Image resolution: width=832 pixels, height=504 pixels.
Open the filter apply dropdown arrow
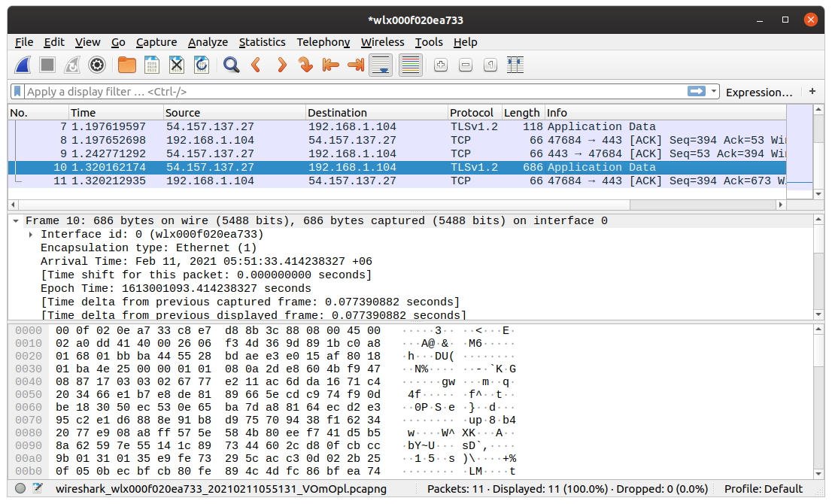coord(713,91)
